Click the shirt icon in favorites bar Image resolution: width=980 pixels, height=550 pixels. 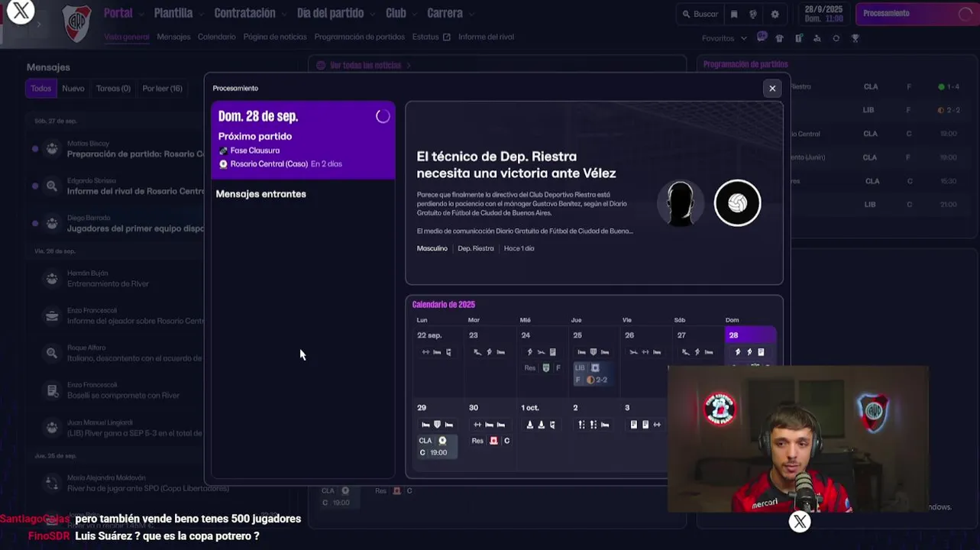pyautogui.click(x=779, y=37)
